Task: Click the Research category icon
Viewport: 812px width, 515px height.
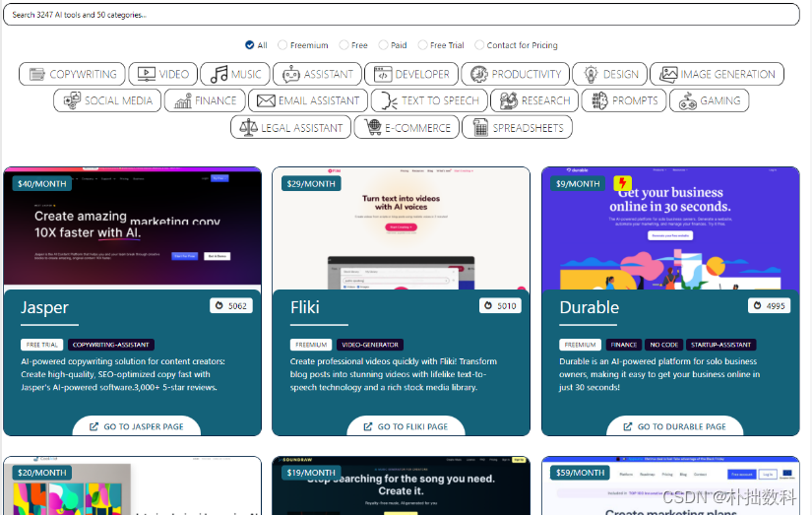Action: click(x=509, y=100)
